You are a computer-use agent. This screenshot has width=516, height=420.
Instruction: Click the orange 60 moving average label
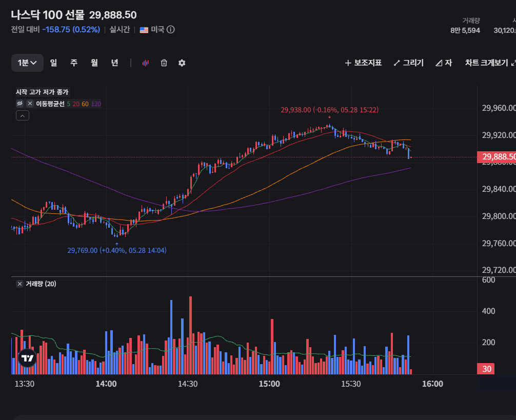pos(85,104)
